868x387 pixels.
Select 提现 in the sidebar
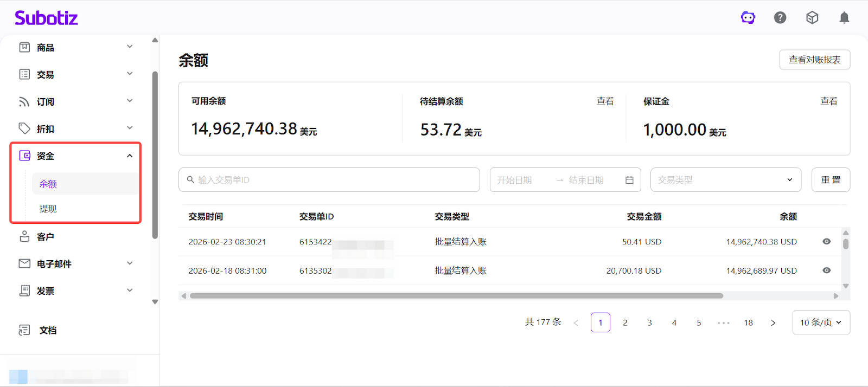coord(48,209)
